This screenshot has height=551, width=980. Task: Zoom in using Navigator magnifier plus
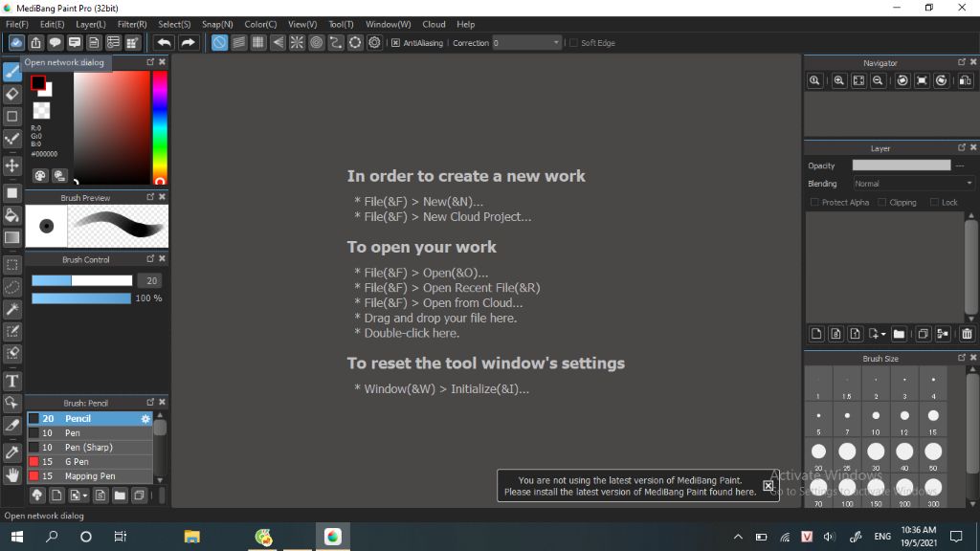click(x=839, y=80)
